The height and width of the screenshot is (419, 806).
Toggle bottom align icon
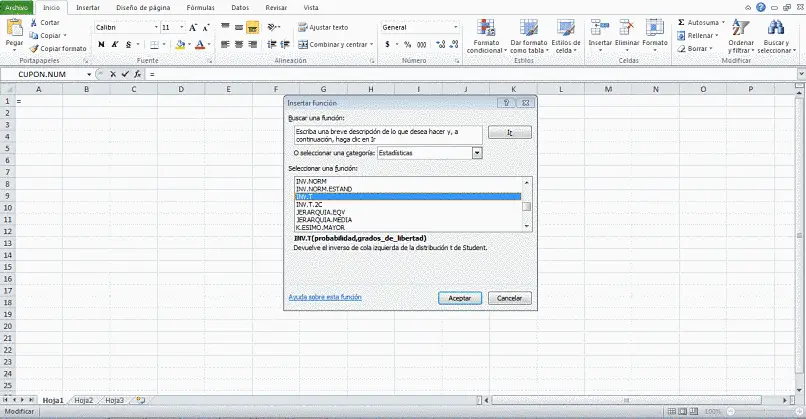pos(252,27)
